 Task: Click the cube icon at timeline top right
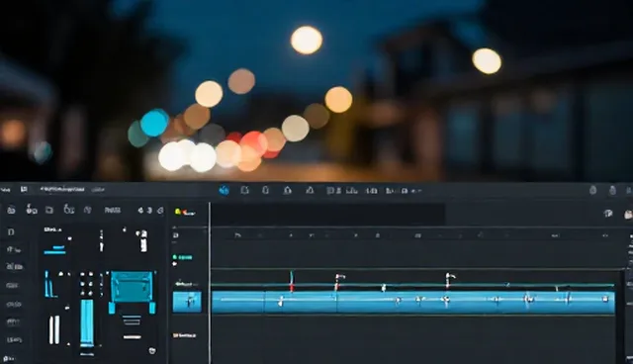(x=608, y=214)
